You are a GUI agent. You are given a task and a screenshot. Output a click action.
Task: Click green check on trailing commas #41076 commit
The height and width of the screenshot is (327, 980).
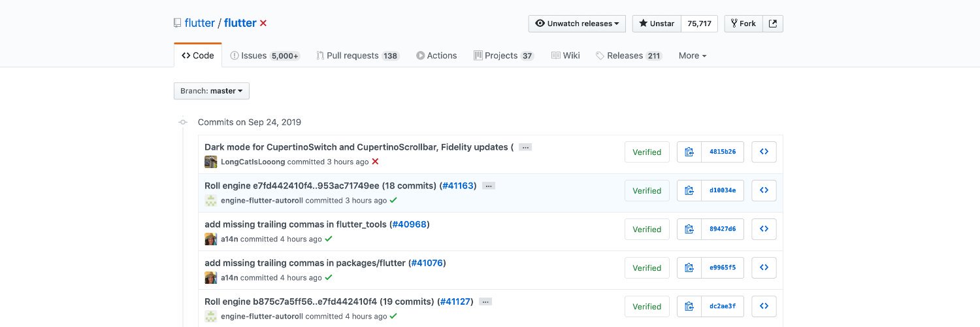tap(329, 277)
